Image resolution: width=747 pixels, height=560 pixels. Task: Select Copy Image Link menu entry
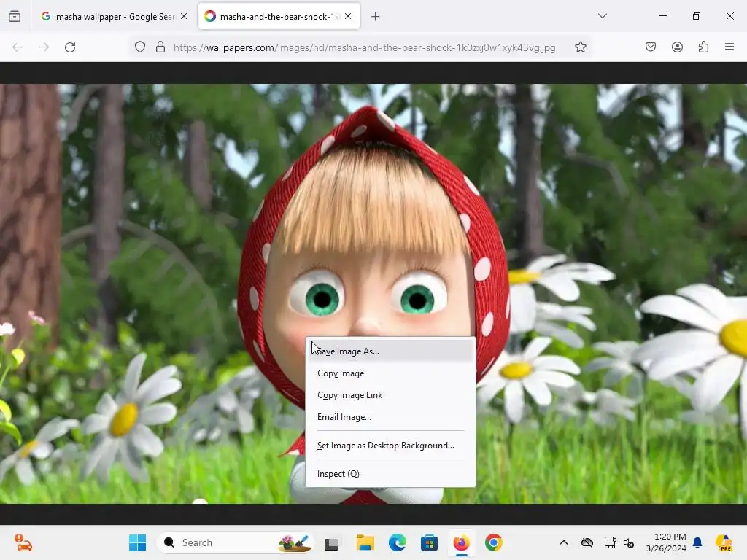(390, 395)
